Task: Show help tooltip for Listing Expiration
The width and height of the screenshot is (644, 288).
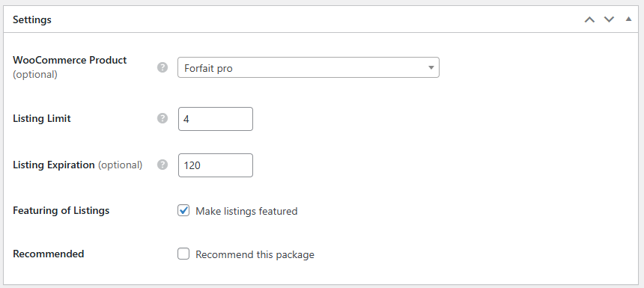Action: coord(162,165)
